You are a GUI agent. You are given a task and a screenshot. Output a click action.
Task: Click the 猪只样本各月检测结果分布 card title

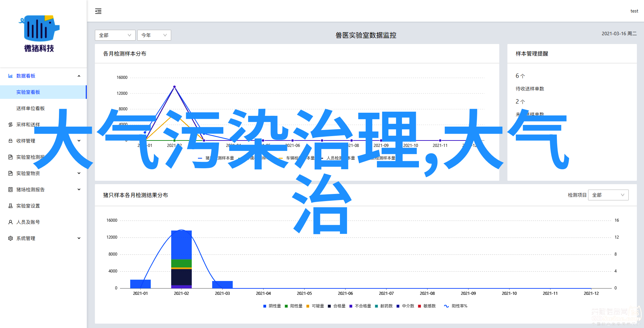pyautogui.click(x=136, y=195)
